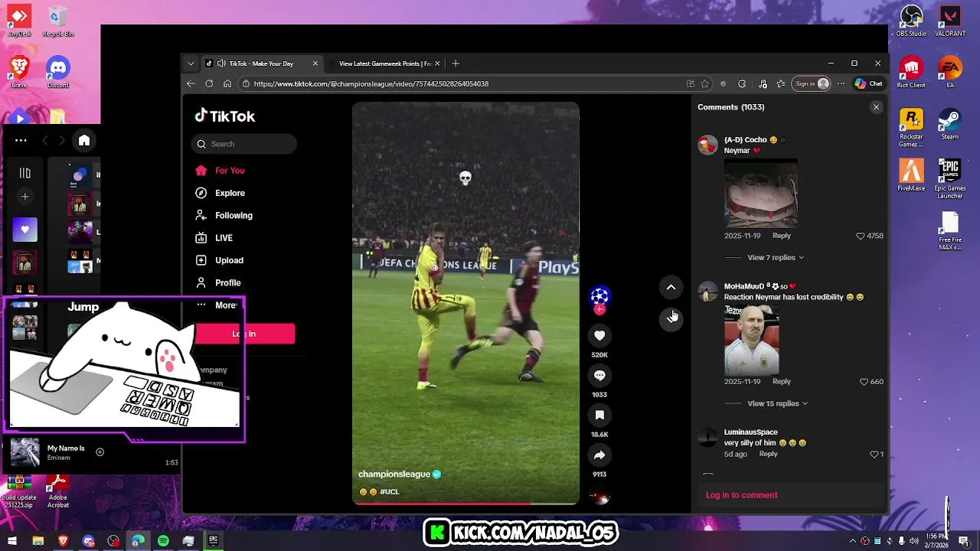The width and height of the screenshot is (980, 551).
Task: Open browser settings and more menu
Action: (x=841, y=83)
